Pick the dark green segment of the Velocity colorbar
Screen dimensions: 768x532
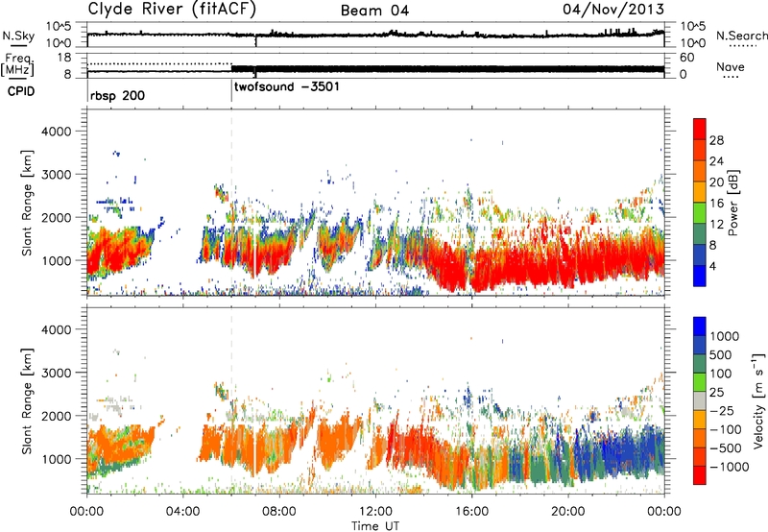pos(700,364)
